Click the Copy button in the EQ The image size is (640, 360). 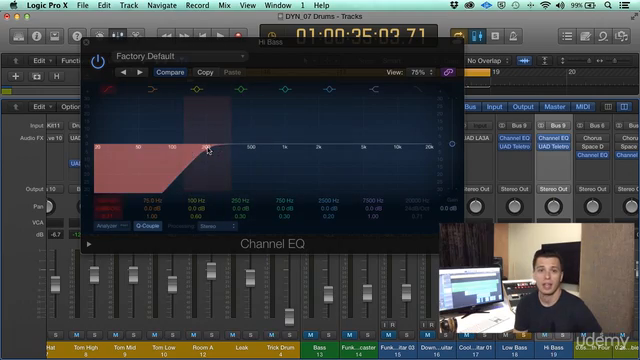pyautogui.click(x=205, y=72)
